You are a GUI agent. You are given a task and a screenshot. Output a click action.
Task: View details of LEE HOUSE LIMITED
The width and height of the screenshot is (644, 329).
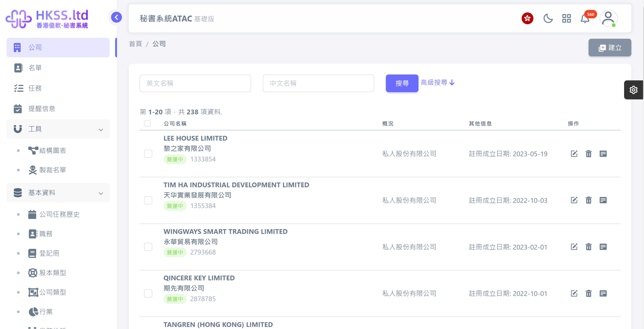pyautogui.click(x=603, y=154)
